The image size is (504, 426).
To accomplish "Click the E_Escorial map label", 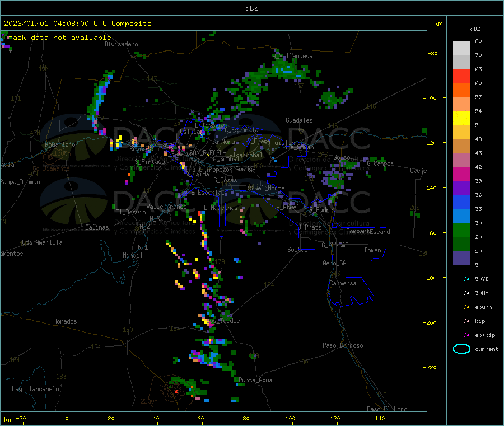I will pyautogui.click(x=208, y=193).
